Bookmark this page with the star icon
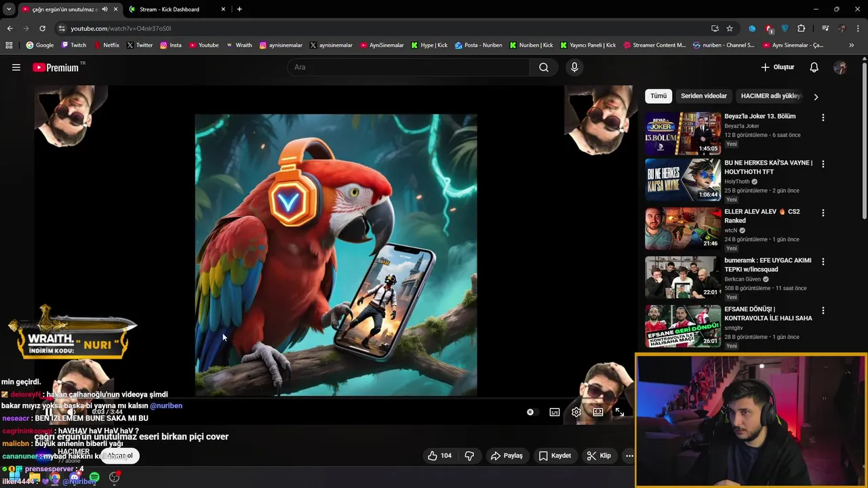 coord(730,28)
